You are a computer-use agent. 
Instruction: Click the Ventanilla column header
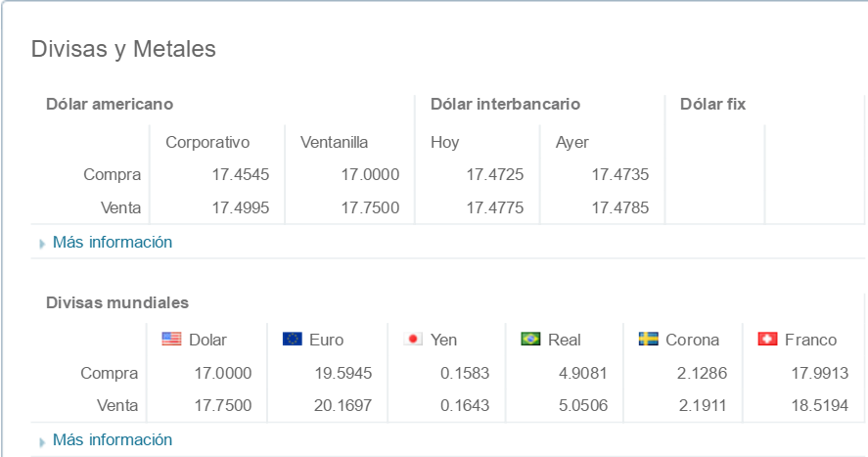point(334,142)
